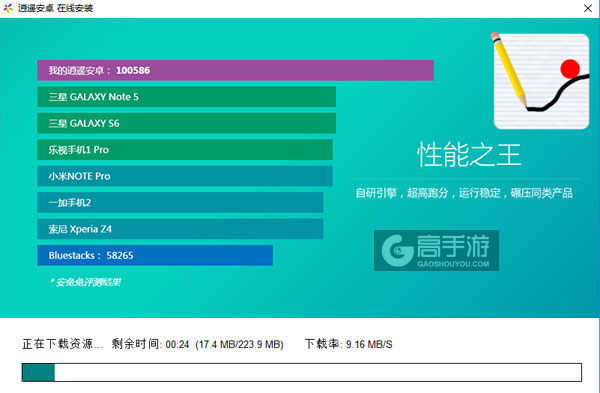The image size is (600, 393).
Task: Click the download progress bar
Action: click(x=302, y=372)
